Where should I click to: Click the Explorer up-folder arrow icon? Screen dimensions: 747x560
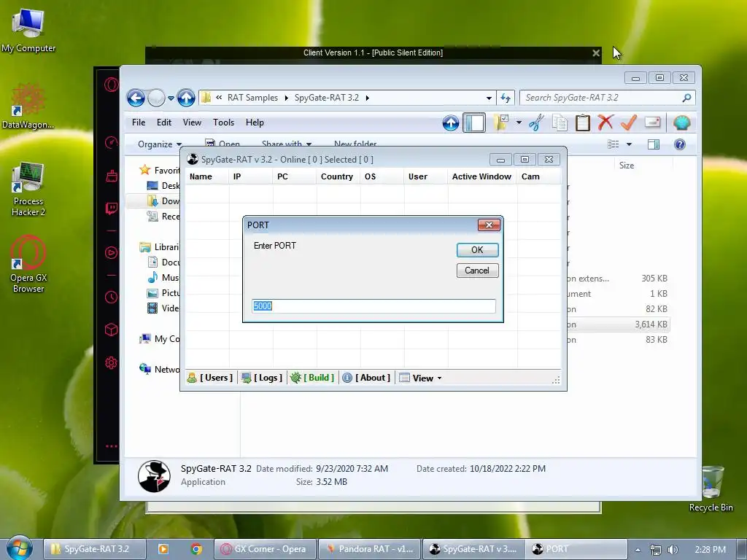pos(186,98)
